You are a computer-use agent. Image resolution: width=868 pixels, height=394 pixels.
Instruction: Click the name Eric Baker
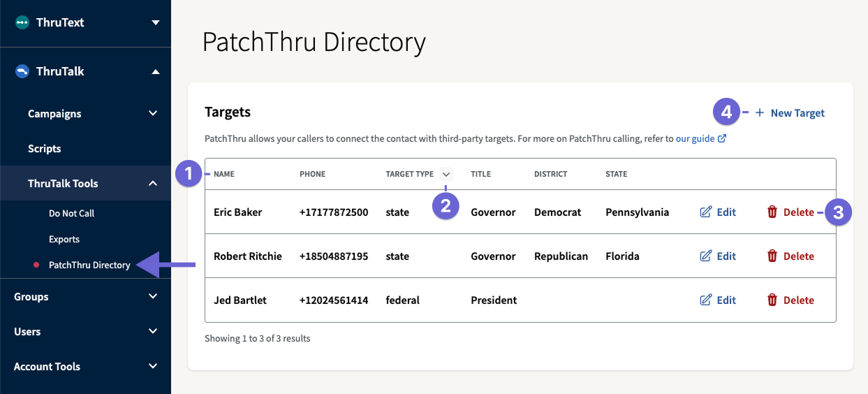click(238, 212)
